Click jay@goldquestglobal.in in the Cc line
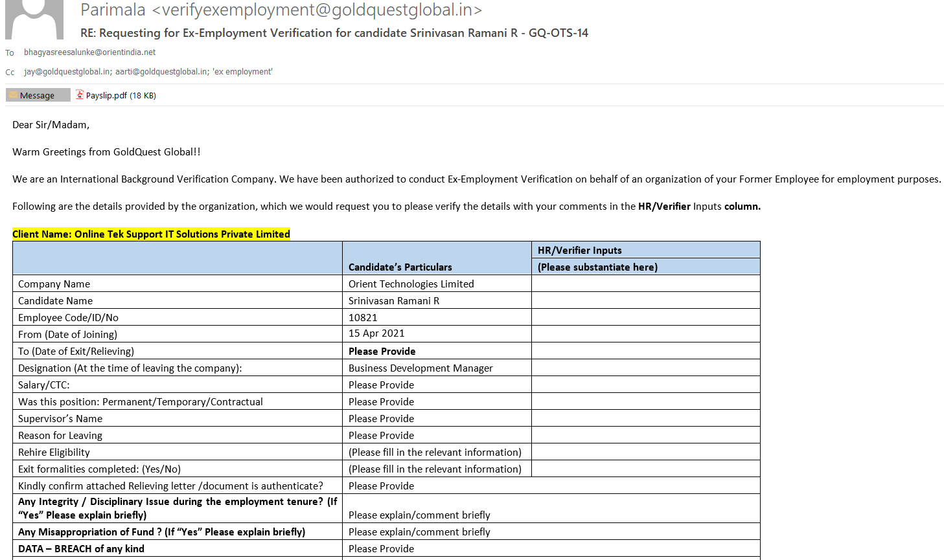This screenshot has height=560, width=944. [67, 72]
